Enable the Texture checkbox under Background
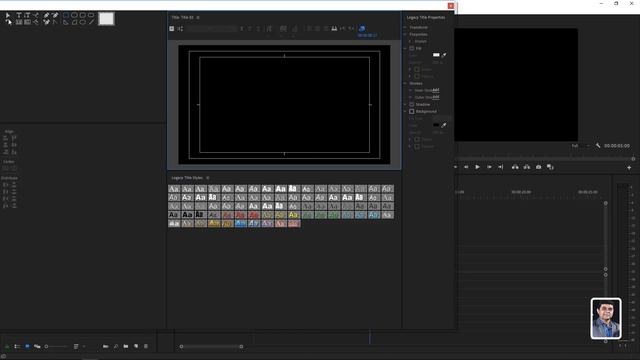Image resolution: width=640 pixels, height=360 pixels. pyautogui.click(x=417, y=146)
